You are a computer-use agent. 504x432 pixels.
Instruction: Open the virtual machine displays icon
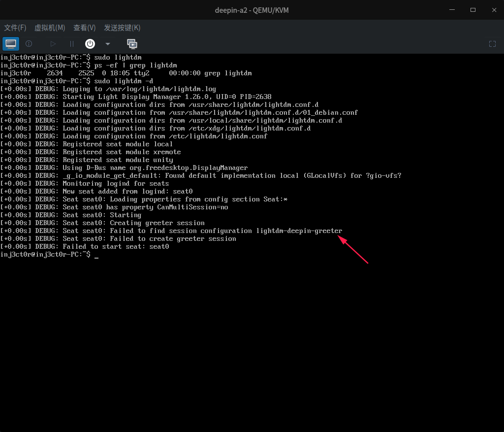click(132, 44)
